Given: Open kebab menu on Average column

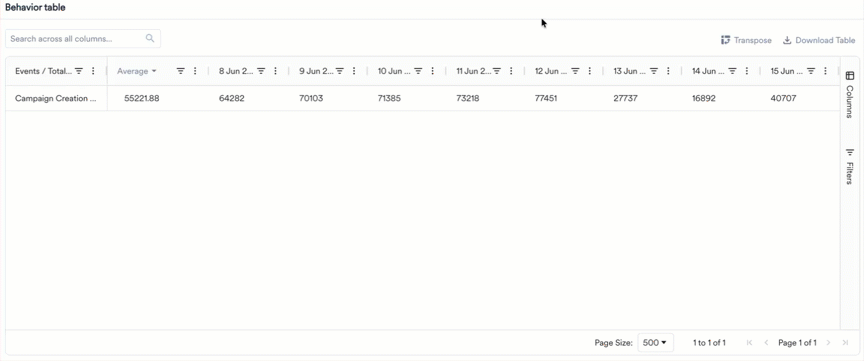Looking at the screenshot, I should pyautogui.click(x=195, y=71).
